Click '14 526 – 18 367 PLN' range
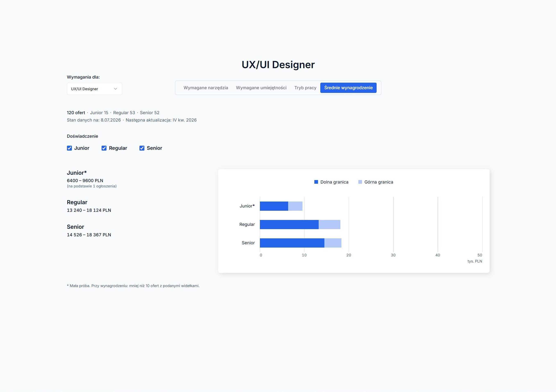Screen dimensions: 556x392 89,235
